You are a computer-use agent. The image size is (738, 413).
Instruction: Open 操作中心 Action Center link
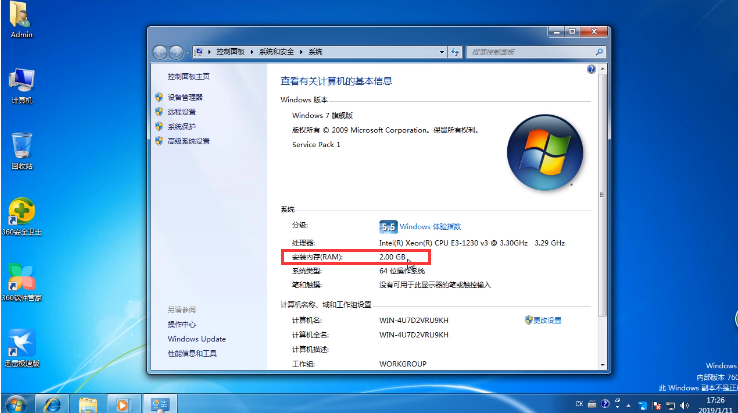tap(182, 324)
